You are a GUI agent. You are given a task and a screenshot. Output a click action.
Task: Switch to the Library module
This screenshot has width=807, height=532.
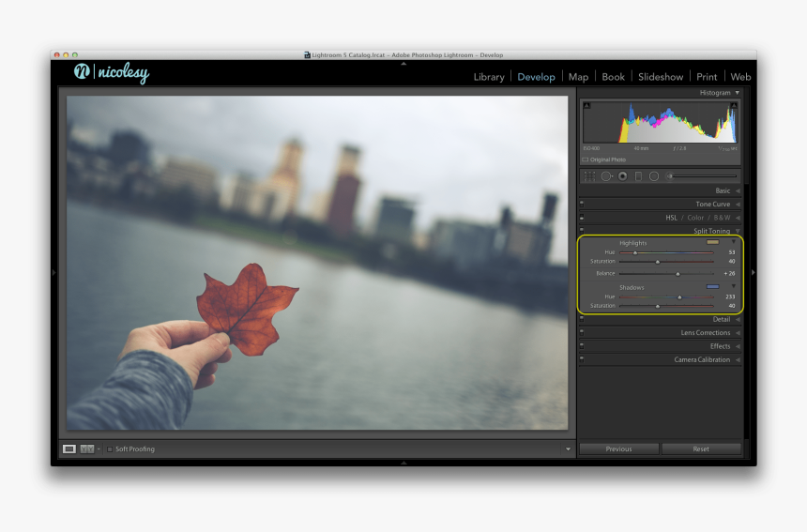489,77
